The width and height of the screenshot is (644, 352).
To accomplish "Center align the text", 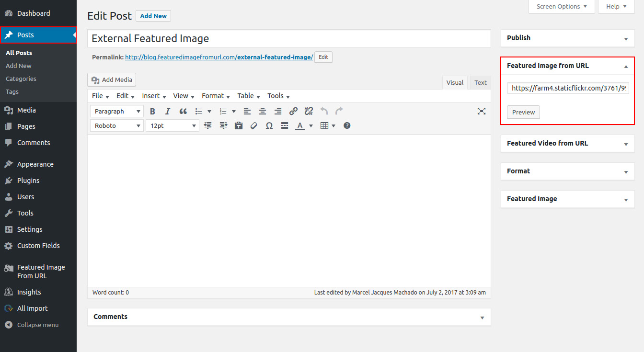I will coord(263,112).
